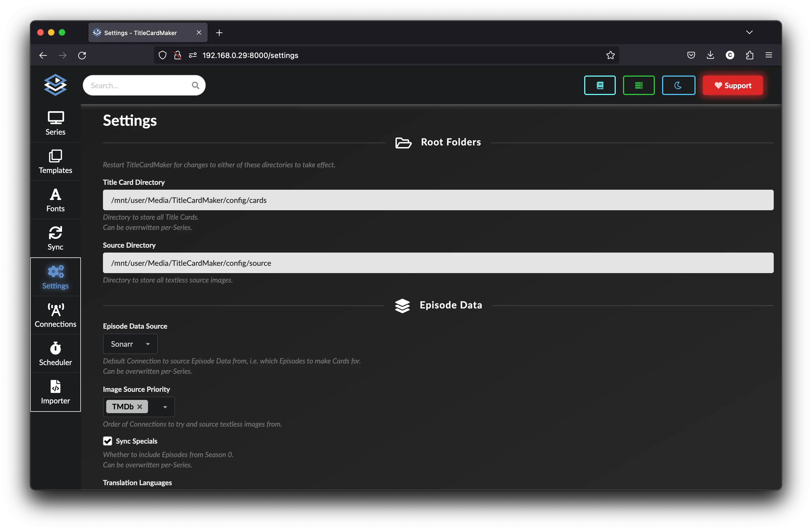Image resolution: width=812 pixels, height=530 pixels.
Task: Open the Importer page
Action: 55,392
